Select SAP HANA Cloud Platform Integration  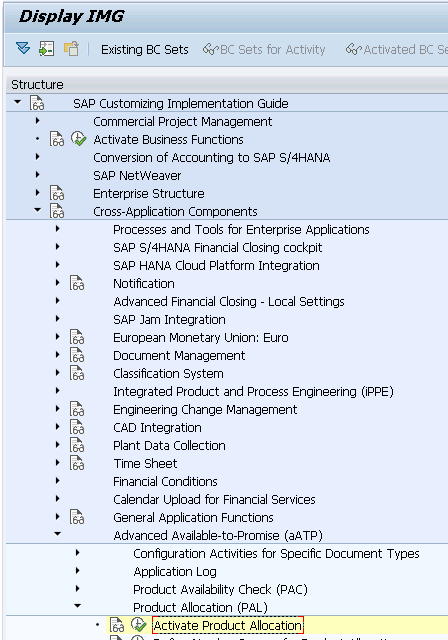point(216,265)
